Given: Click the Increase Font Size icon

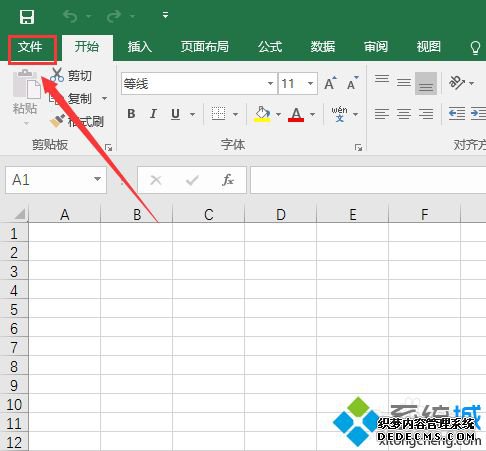Looking at the screenshot, I should tap(330, 83).
